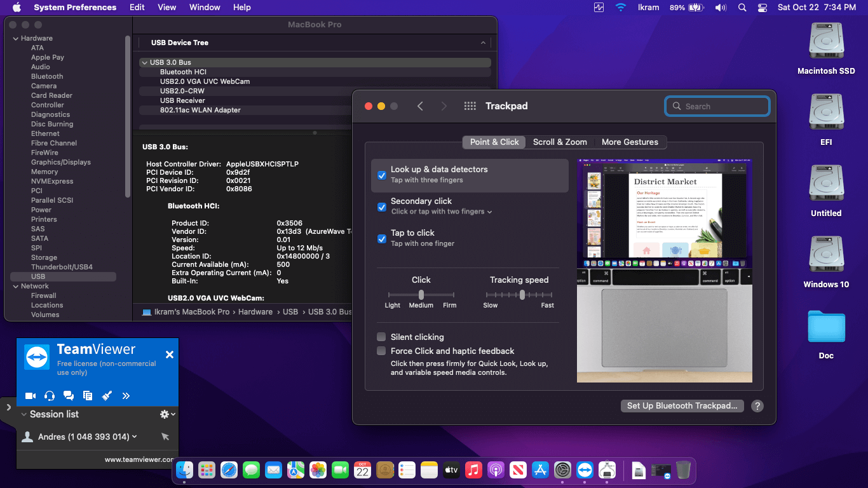
Task: Click the TeamViewer logo in the panel
Action: 37,356
